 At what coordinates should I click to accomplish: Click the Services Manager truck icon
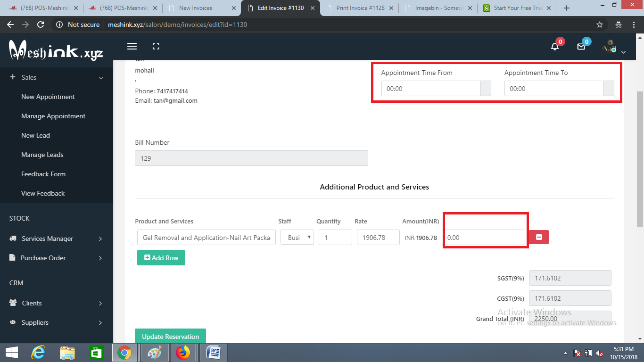(x=13, y=239)
